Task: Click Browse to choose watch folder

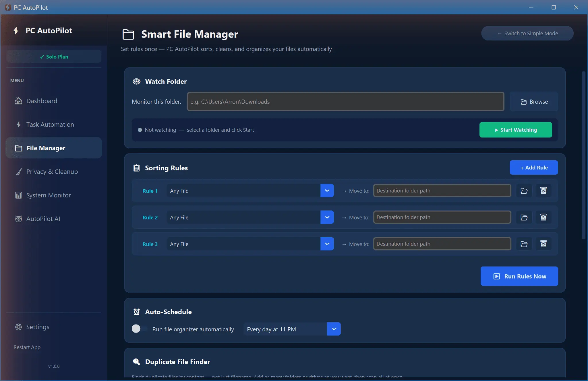Action: 534,102
